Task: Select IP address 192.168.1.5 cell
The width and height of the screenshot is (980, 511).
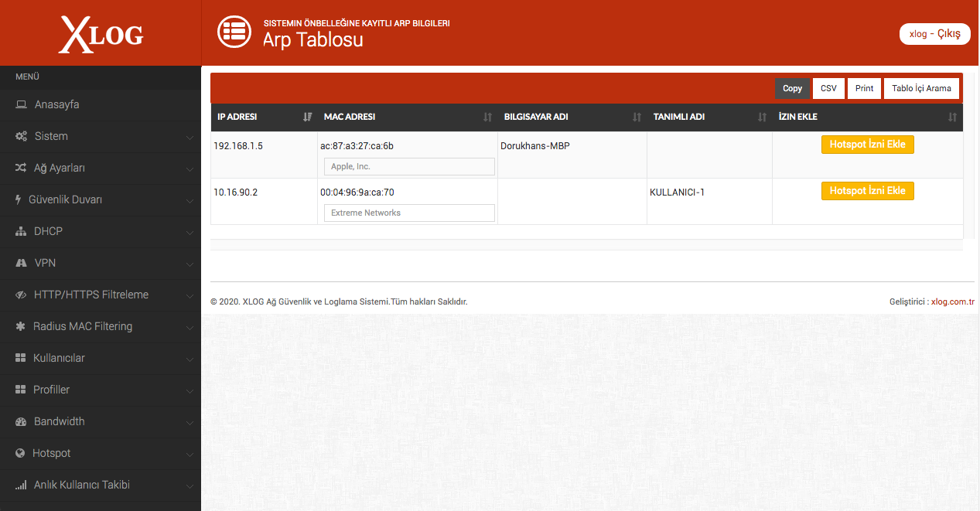Action: [264, 155]
